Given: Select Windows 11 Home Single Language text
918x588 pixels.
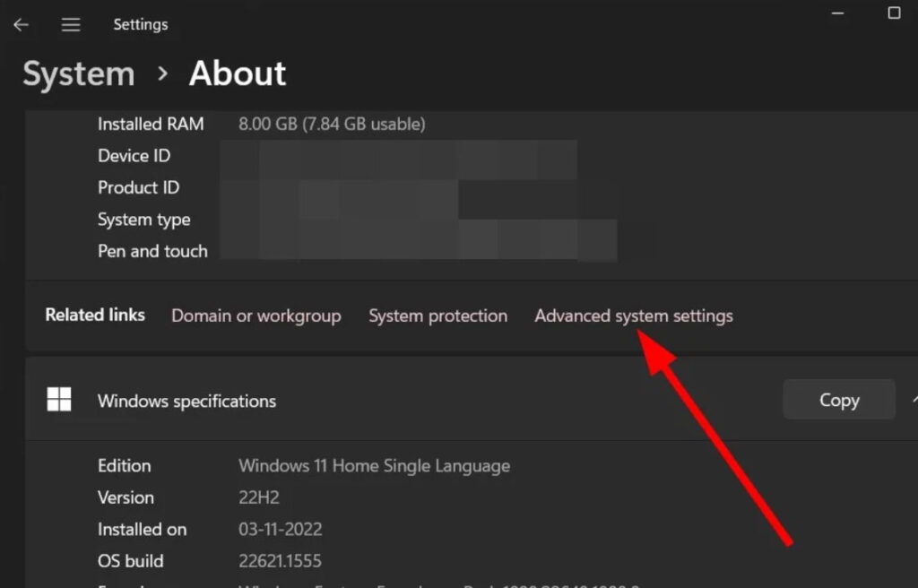Looking at the screenshot, I should [x=374, y=466].
